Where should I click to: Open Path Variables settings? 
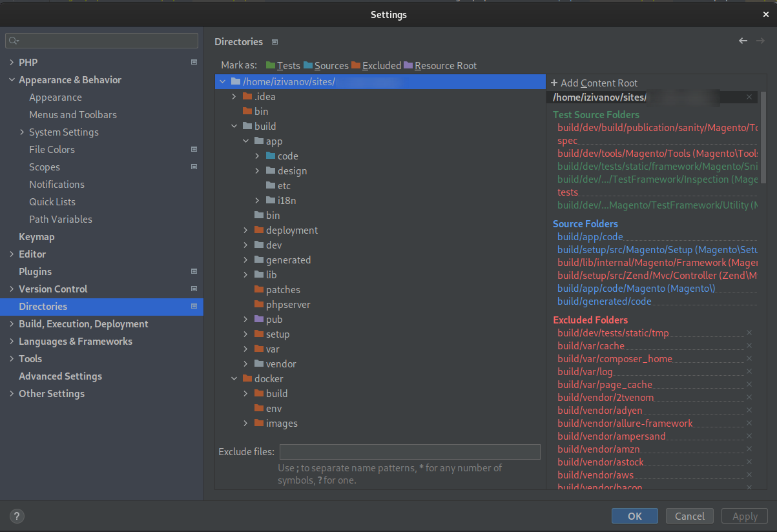(x=61, y=219)
